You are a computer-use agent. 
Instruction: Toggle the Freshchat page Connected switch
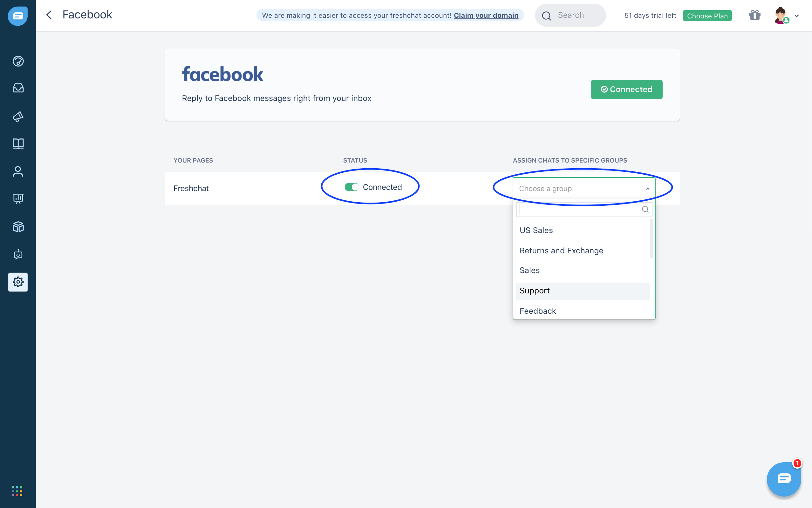click(351, 187)
